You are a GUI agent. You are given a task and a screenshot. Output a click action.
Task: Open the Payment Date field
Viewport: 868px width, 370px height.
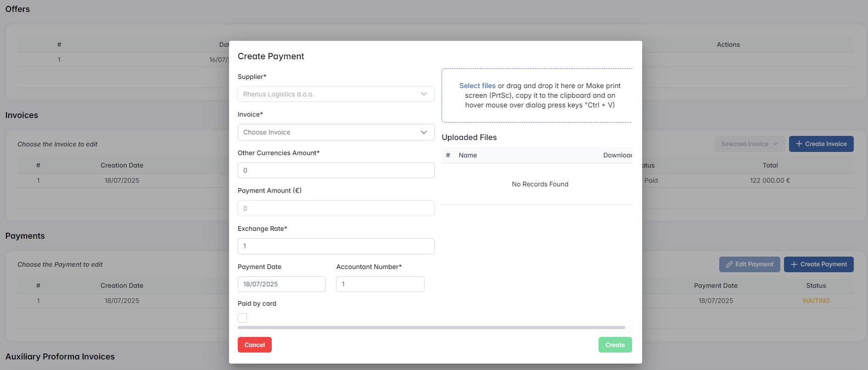click(281, 284)
